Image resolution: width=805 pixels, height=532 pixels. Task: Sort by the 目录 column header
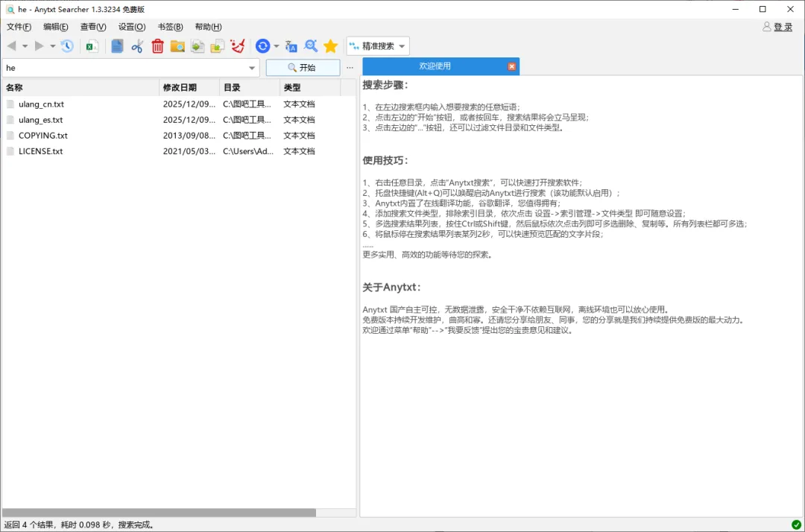(x=250, y=88)
